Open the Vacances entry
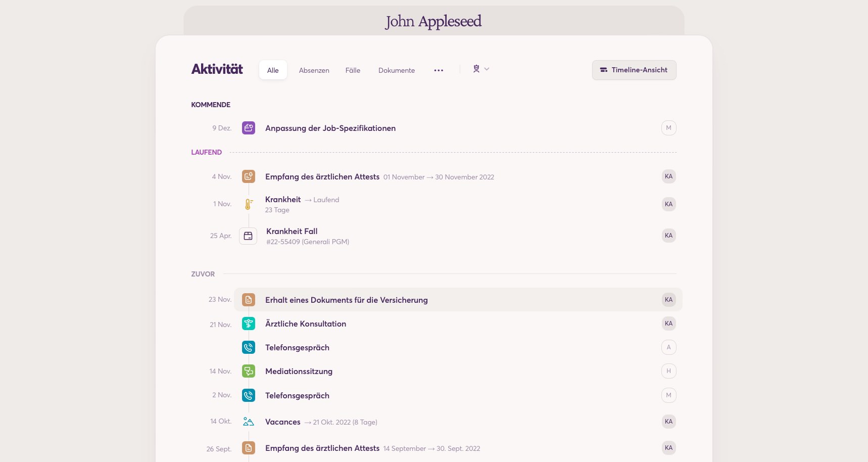 coord(283,422)
